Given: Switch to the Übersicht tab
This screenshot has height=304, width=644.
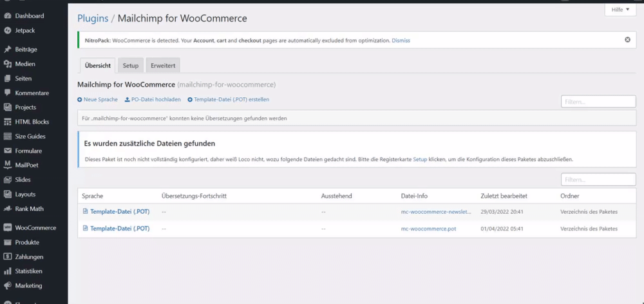Looking at the screenshot, I should (97, 65).
